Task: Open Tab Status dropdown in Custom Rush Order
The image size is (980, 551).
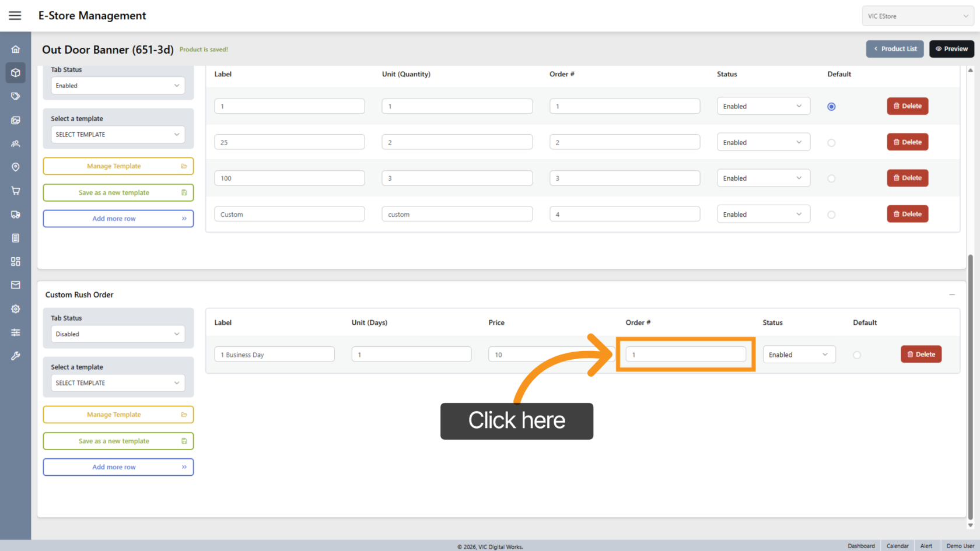Action: point(118,334)
